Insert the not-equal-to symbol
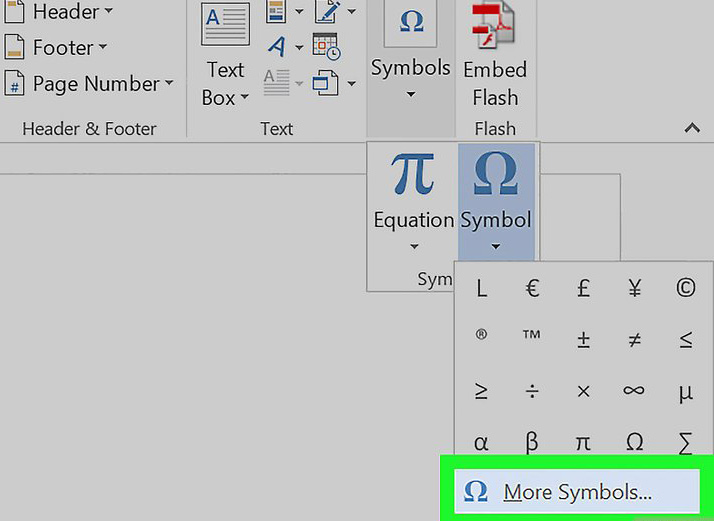Screen dimensions: 714x521 coord(634,340)
